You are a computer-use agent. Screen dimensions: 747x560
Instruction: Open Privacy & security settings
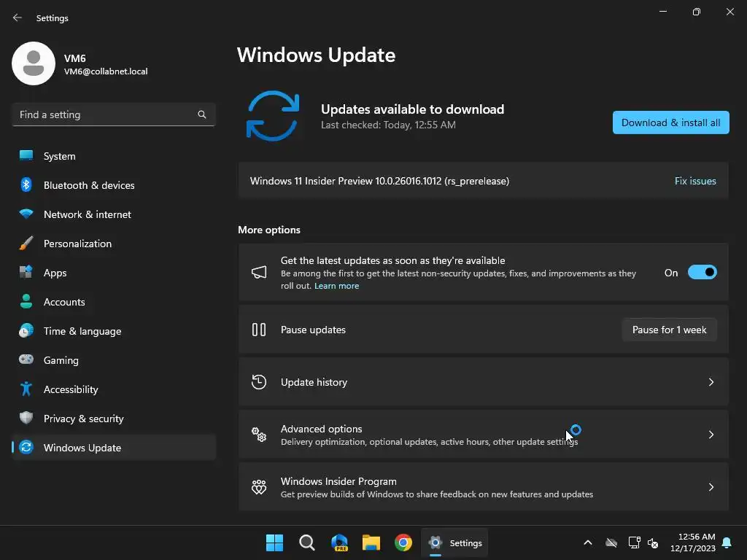[114, 418]
